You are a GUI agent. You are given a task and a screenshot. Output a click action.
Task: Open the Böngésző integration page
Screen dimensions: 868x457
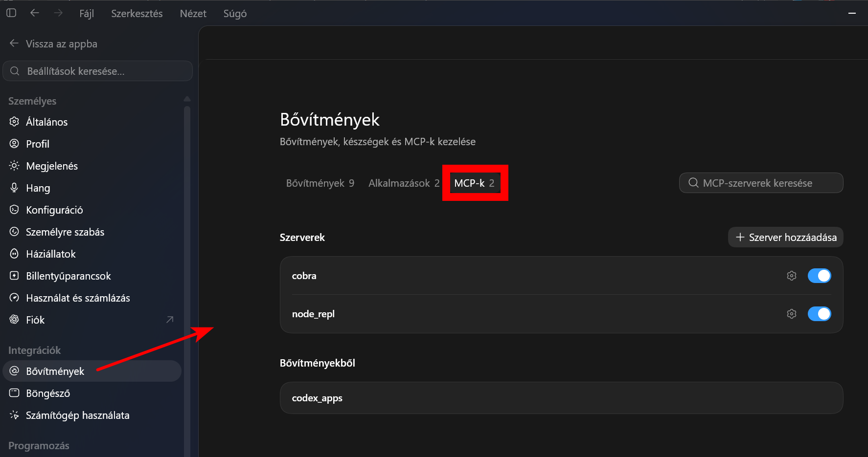pyautogui.click(x=92, y=393)
